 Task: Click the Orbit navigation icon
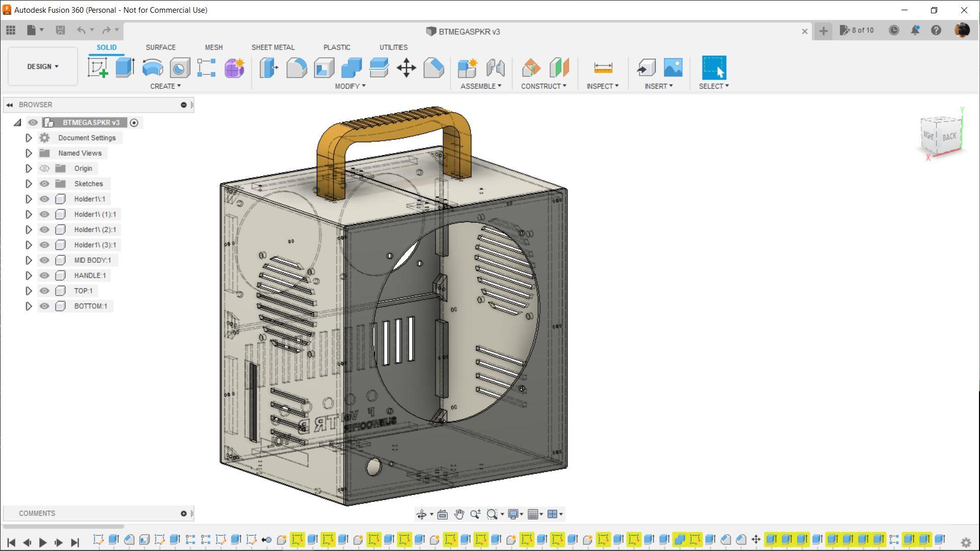[421, 514]
